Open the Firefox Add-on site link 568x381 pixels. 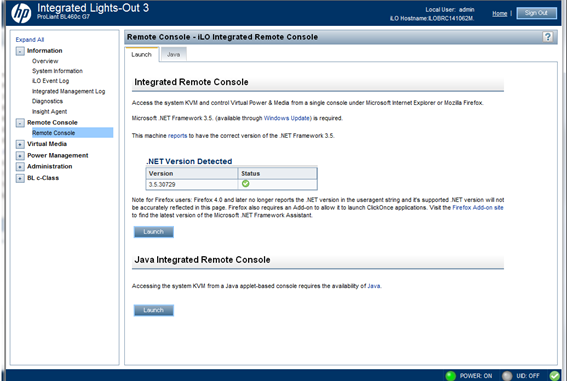tap(478, 208)
